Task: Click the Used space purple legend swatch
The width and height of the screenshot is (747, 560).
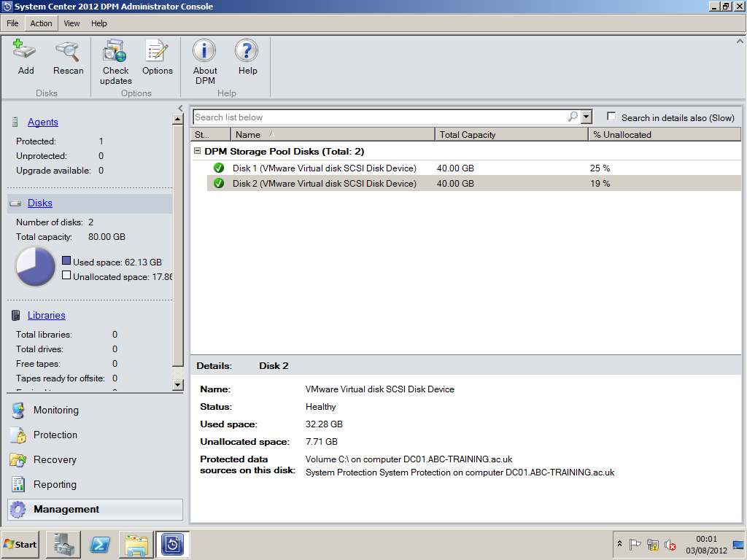Action: pos(66,260)
